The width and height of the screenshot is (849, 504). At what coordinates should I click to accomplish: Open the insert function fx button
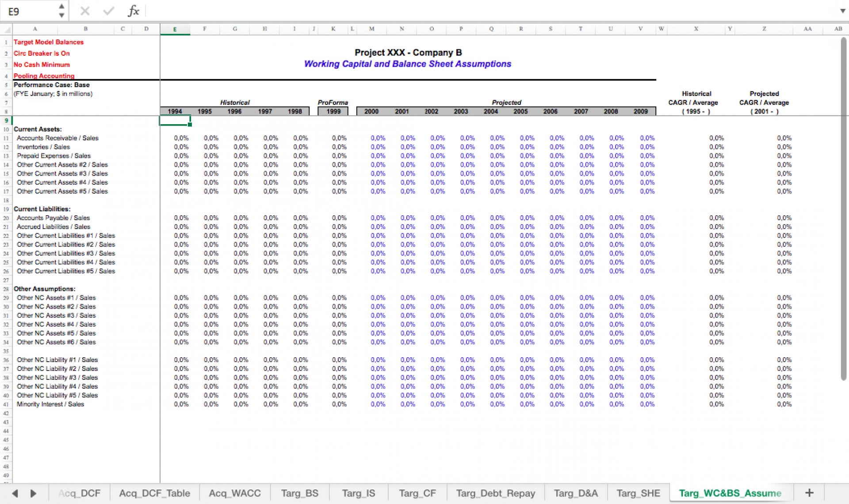point(134,11)
